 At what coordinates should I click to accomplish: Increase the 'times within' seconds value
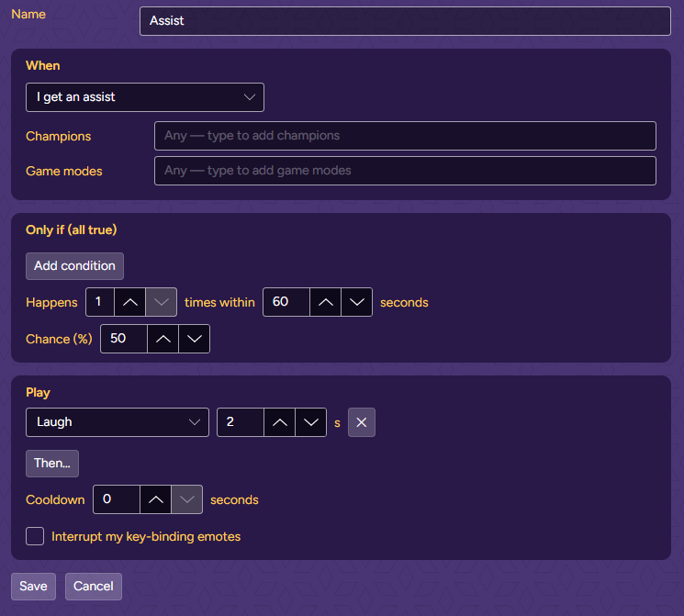(x=325, y=302)
